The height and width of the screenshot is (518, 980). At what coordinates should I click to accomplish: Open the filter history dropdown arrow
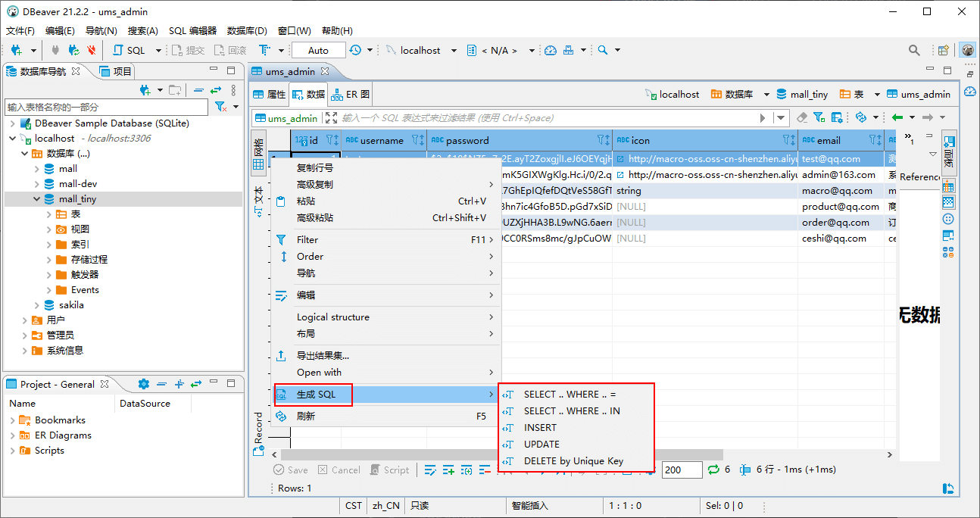[781, 117]
